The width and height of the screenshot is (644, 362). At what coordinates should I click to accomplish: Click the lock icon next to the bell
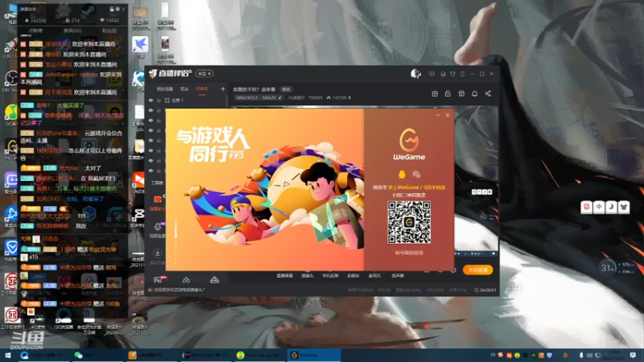tap(448, 93)
